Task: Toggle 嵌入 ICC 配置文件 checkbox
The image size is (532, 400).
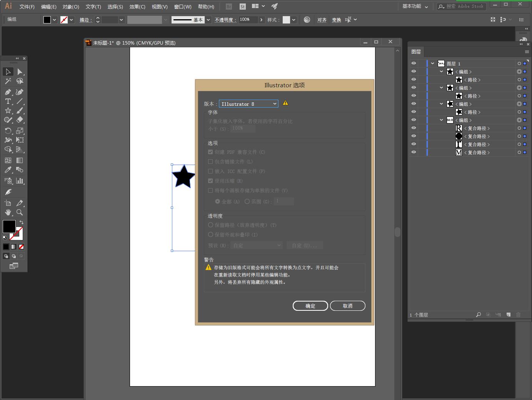Action: point(210,172)
